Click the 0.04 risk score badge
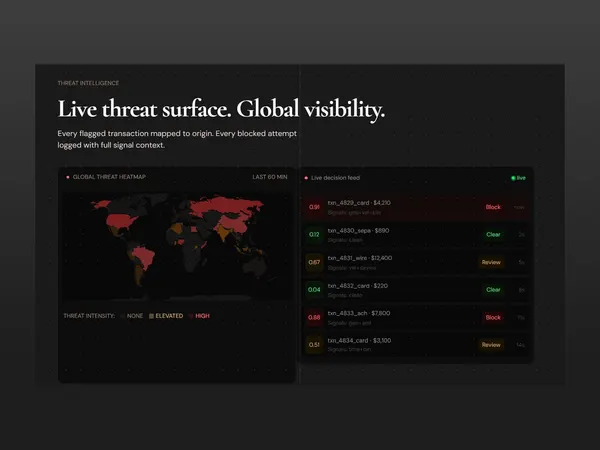Viewport: 600px width, 450px height. tap(314, 290)
